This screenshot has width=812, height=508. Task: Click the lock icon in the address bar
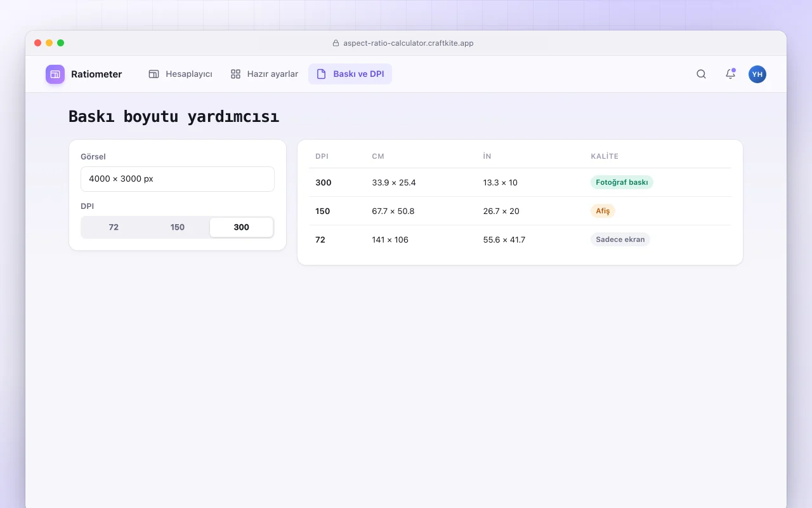tap(336, 43)
